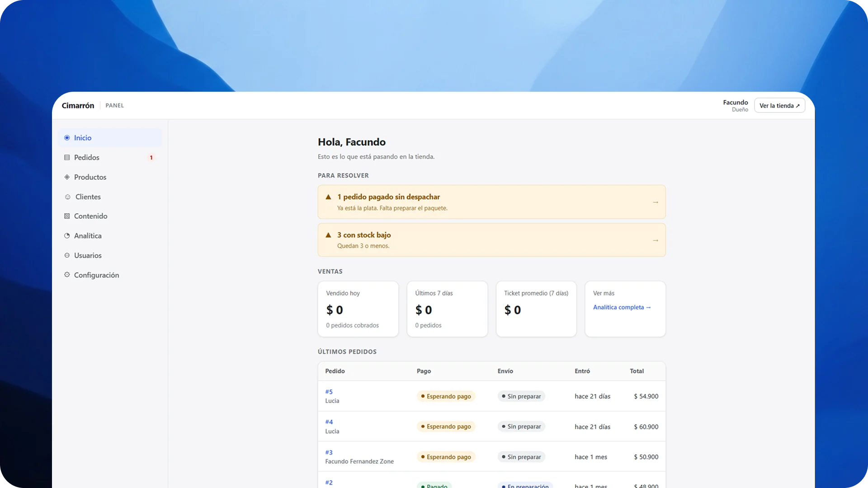The width and height of the screenshot is (868, 488).
Task: Open the '3 con stock bajo' alert
Action: pos(491,240)
